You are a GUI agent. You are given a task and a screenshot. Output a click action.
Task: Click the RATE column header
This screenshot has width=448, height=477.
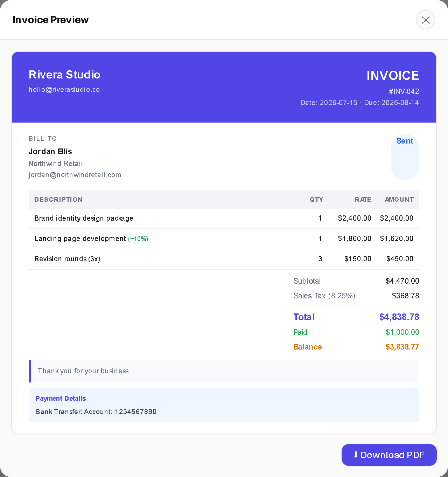tap(363, 200)
